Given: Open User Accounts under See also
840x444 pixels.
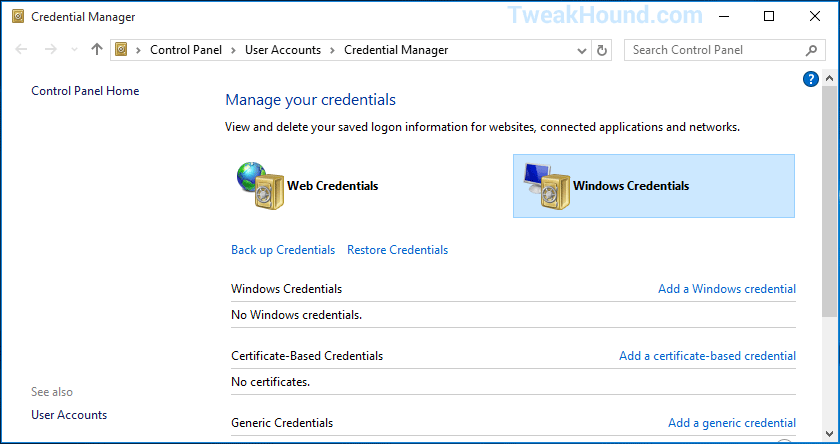Looking at the screenshot, I should pyautogui.click(x=69, y=415).
